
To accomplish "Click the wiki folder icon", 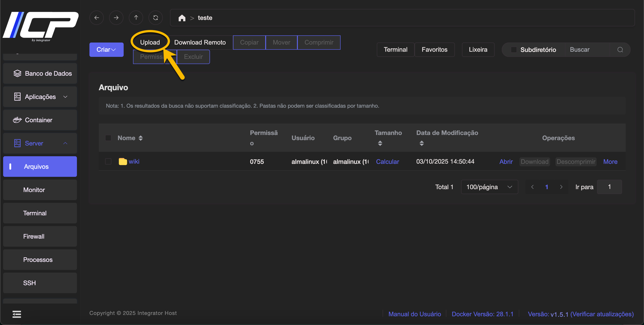I will click(x=123, y=162).
